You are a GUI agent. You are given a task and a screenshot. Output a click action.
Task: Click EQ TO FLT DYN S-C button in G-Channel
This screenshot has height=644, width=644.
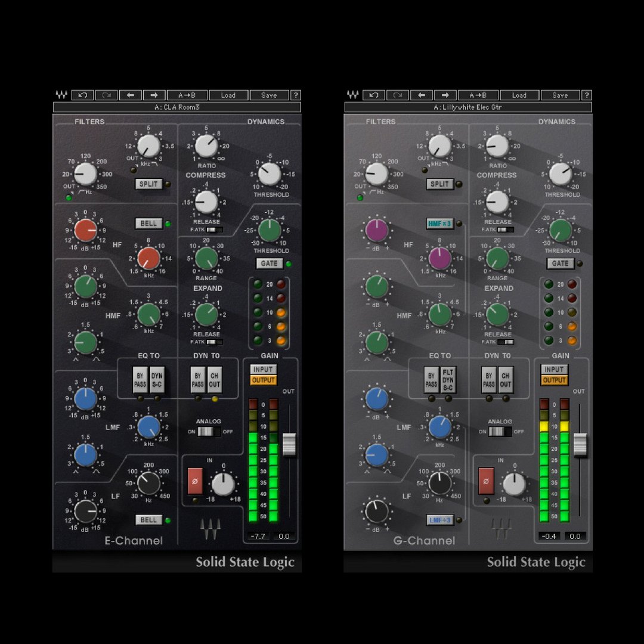tap(448, 380)
